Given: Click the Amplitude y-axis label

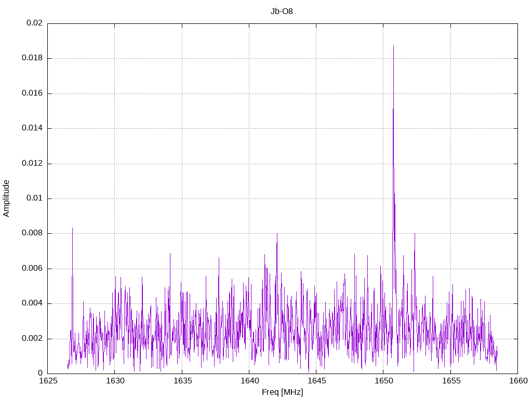Looking at the screenshot, I should [x=7, y=198].
